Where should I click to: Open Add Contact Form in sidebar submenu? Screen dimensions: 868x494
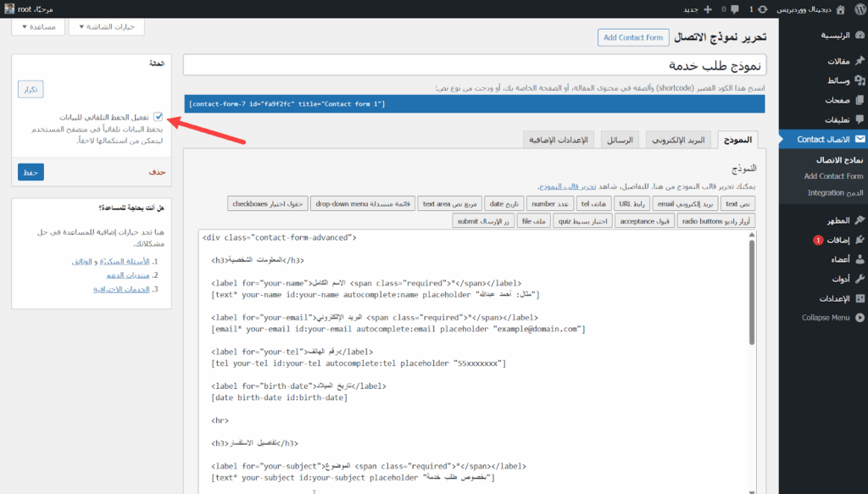pyautogui.click(x=833, y=176)
